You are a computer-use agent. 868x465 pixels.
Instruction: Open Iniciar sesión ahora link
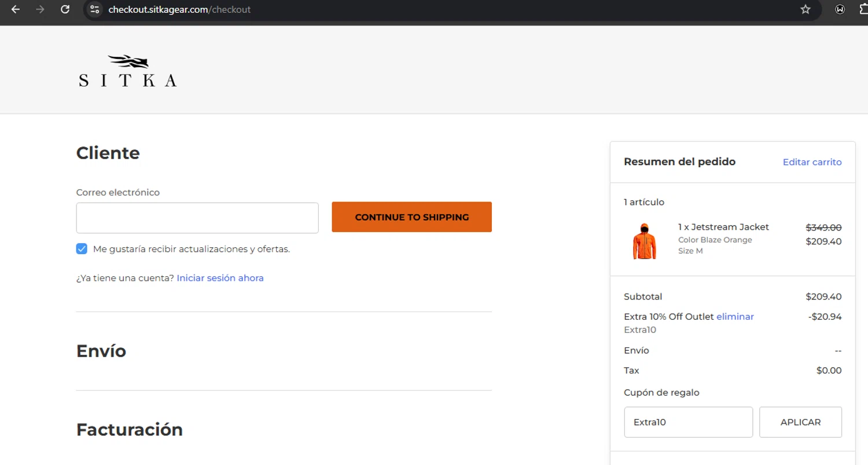pyautogui.click(x=220, y=278)
